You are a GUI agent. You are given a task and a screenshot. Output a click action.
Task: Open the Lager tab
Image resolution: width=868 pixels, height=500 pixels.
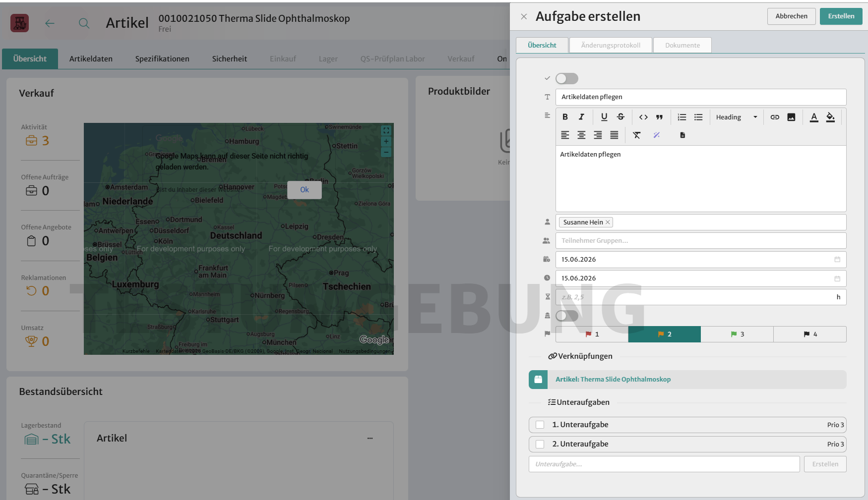pyautogui.click(x=328, y=58)
